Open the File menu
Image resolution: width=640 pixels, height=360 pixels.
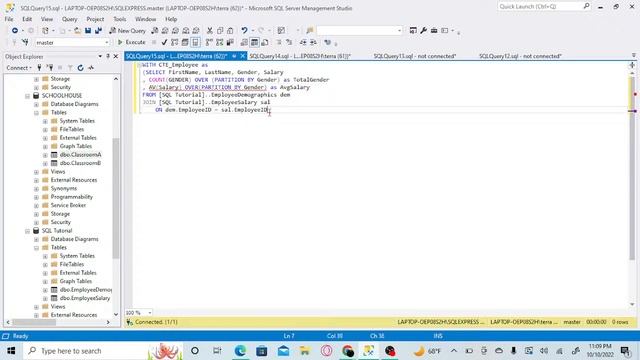click(x=9, y=19)
